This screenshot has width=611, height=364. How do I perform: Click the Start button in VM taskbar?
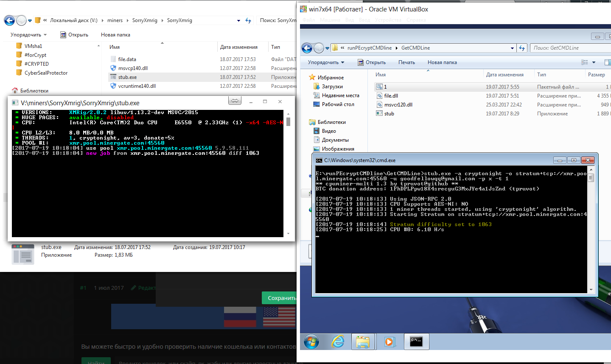tap(311, 342)
